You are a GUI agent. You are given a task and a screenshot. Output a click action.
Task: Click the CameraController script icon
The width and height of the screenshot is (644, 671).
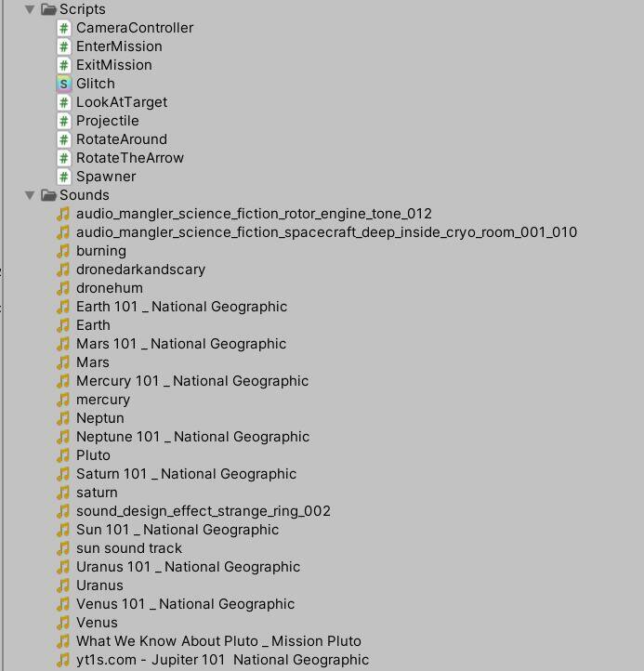[x=64, y=28]
